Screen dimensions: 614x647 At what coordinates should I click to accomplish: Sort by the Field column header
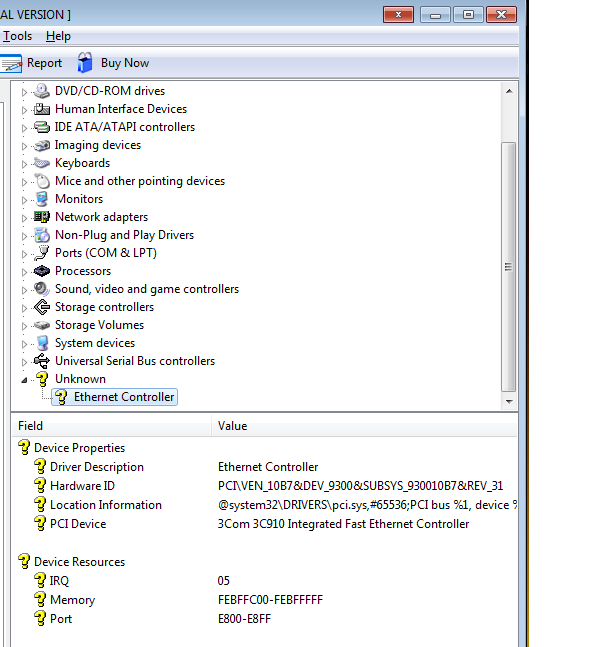[x=111, y=426]
